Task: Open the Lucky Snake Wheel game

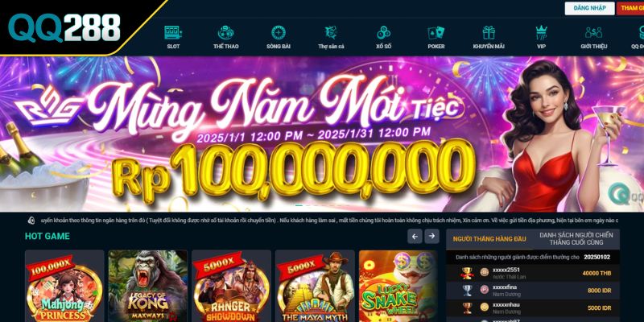Action: click(398, 287)
